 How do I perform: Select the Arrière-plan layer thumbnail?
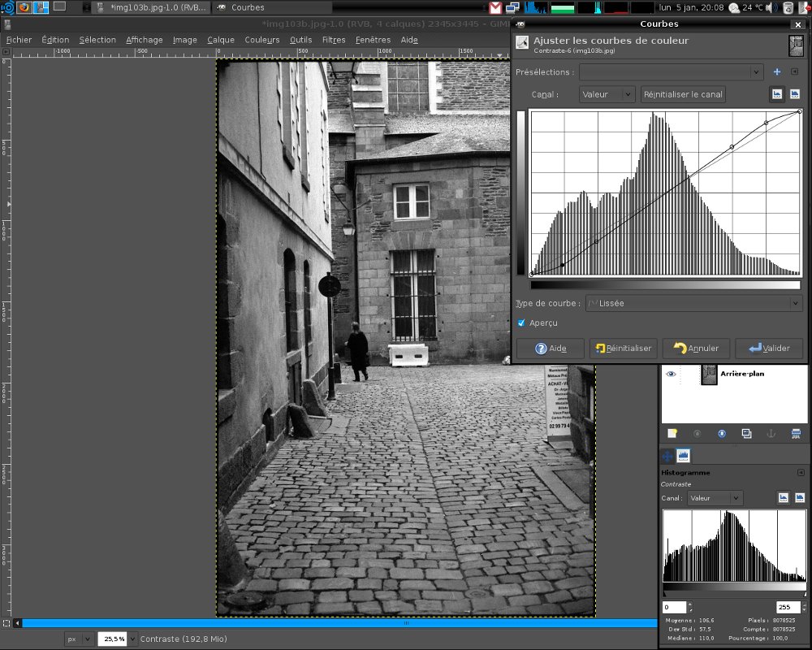coord(709,374)
